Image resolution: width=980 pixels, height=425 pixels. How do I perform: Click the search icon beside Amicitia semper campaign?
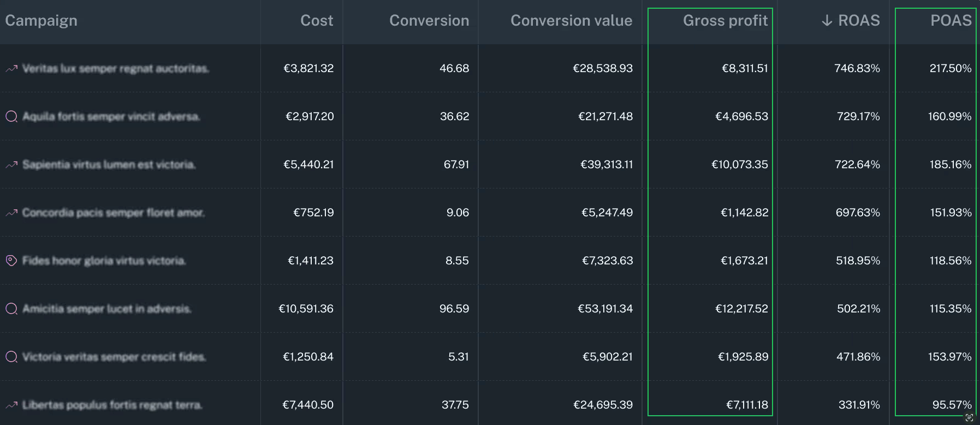click(11, 309)
